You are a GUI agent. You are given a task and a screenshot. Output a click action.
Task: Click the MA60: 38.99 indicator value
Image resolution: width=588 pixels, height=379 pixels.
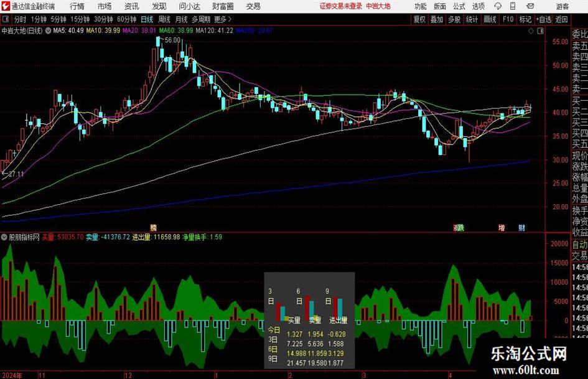click(x=176, y=30)
